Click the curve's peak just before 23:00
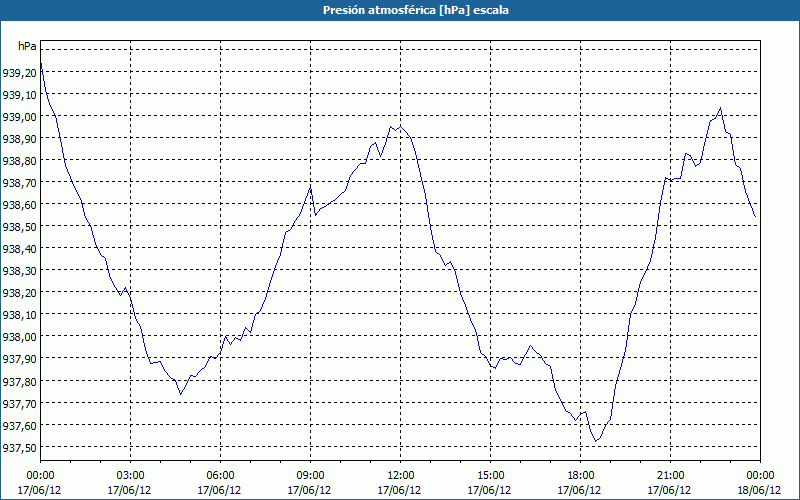800x500 pixels. click(720, 108)
